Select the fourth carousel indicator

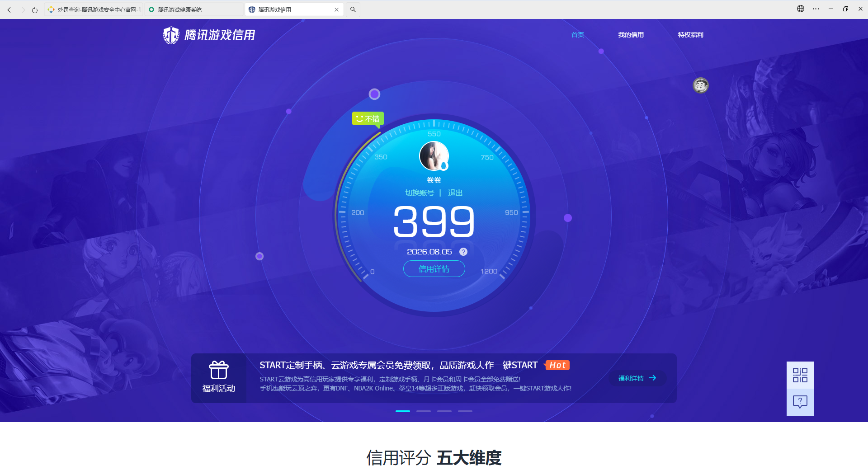[x=465, y=411]
